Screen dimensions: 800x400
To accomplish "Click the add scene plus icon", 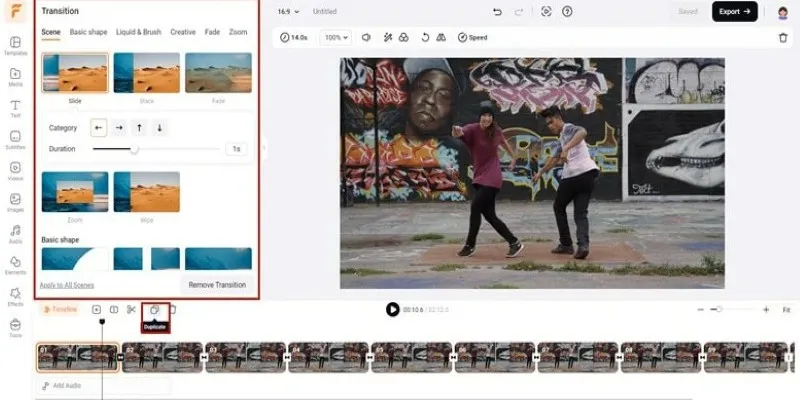I will click(x=96, y=309).
